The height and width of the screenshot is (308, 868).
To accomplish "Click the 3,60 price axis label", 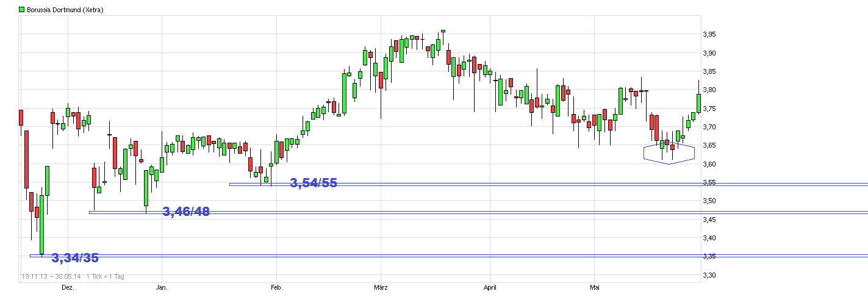I will pos(711,164).
